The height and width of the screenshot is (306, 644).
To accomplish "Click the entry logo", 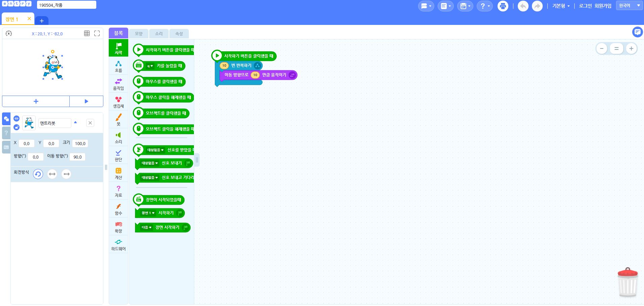I will tap(17, 4).
